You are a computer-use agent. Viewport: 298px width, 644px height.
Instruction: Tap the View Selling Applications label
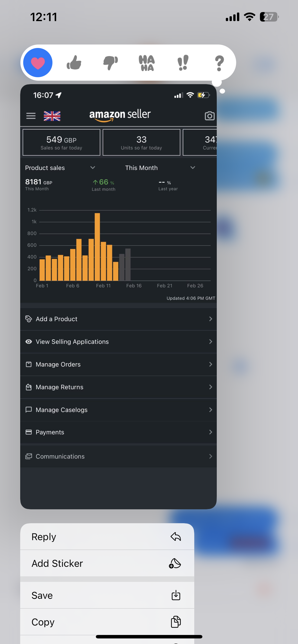click(x=72, y=341)
